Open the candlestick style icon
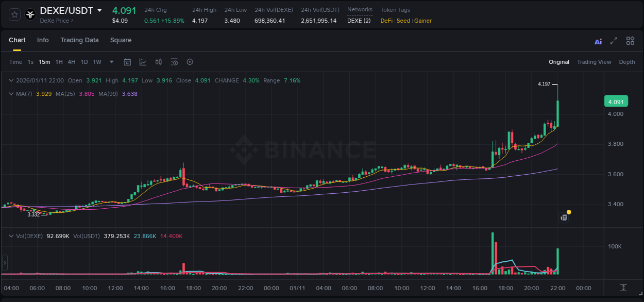 point(158,61)
